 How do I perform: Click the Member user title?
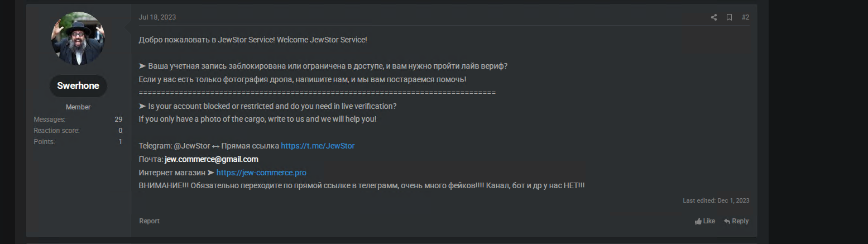coord(78,107)
